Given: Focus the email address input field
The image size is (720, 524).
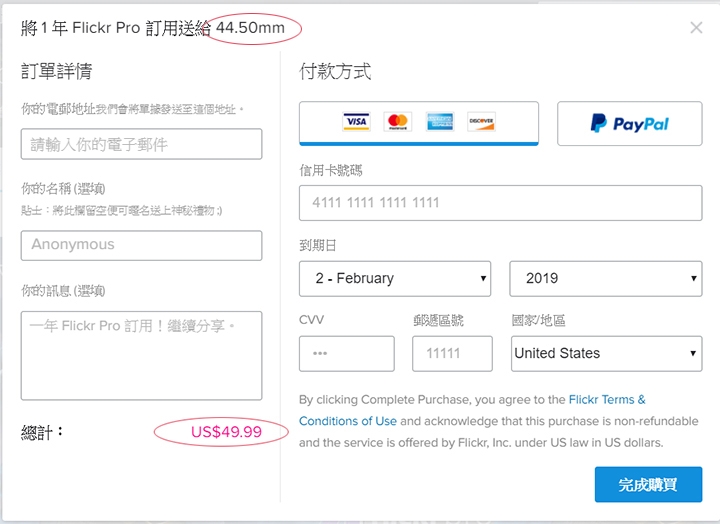Looking at the screenshot, I should (141, 144).
